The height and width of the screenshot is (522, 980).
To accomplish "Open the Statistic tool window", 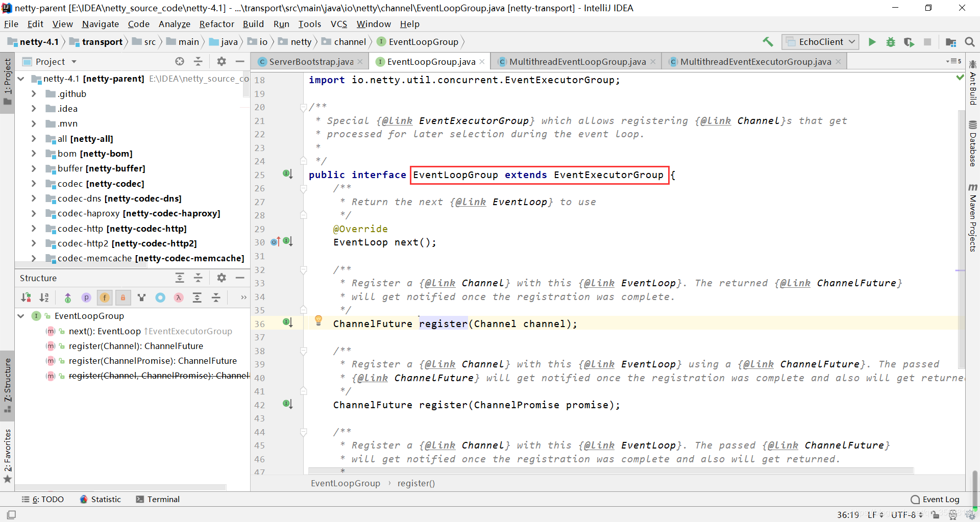I will [x=101, y=499].
